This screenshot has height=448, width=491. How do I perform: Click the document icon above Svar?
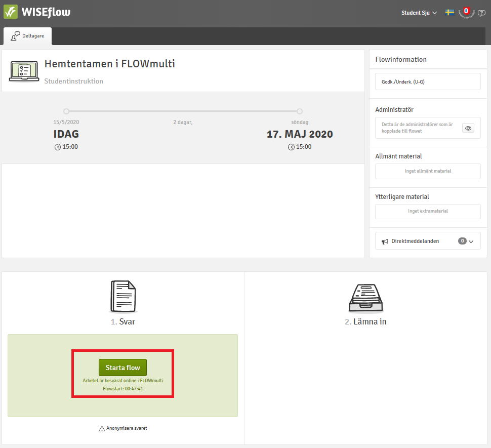tap(122, 297)
